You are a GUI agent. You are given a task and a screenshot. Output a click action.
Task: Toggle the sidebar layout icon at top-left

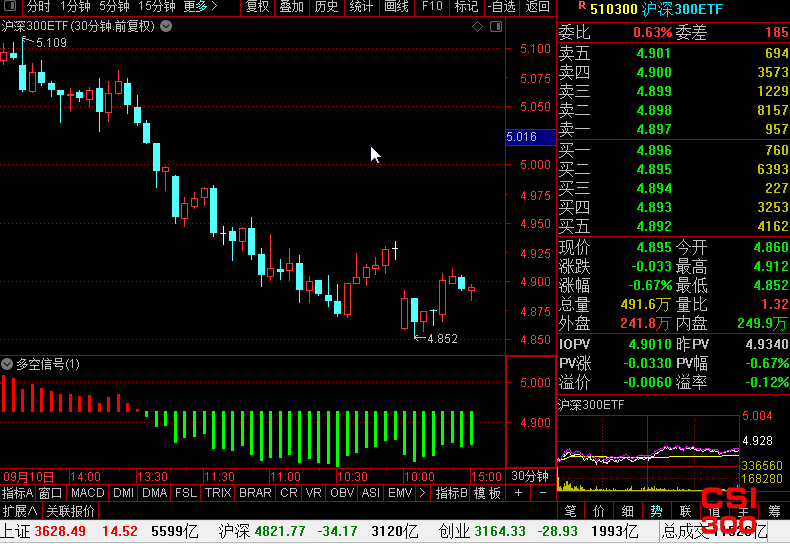point(10,7)
